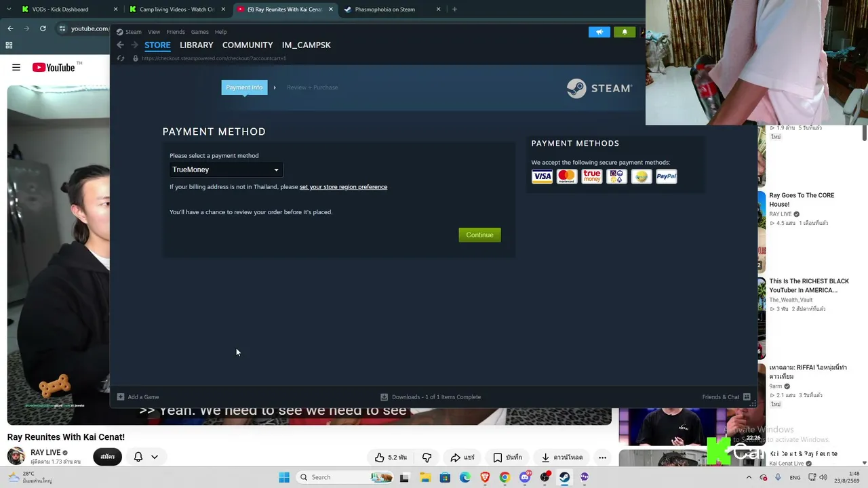Click the green Continue button
The height and width of the screenshot is (488, 868).
coord(479,235)
